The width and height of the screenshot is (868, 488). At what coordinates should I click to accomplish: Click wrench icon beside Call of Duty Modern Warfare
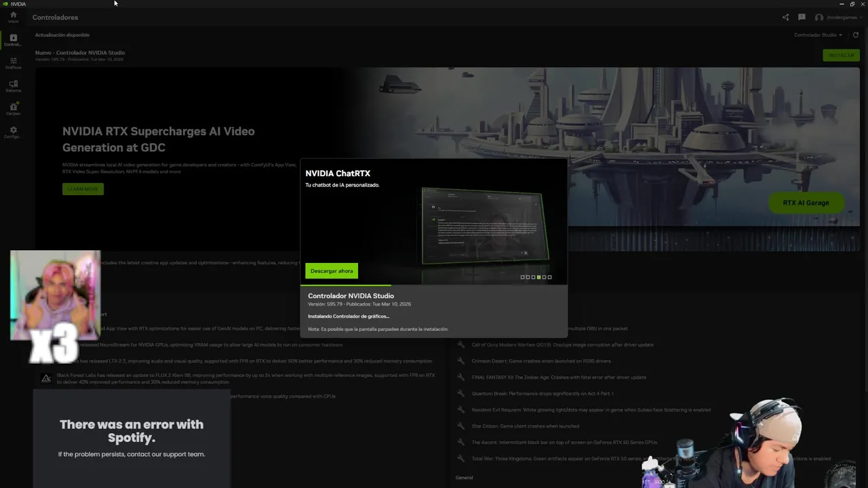click(461, 344)
